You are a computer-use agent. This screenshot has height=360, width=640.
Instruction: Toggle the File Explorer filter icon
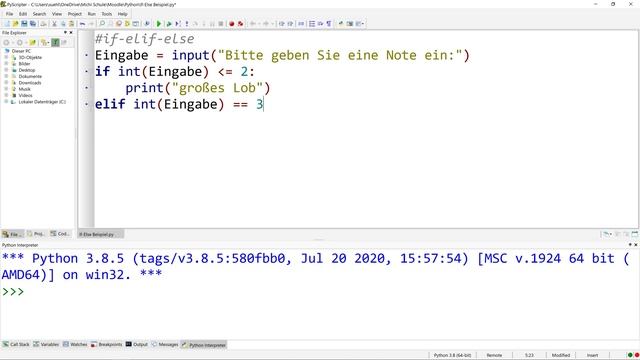(x=56, y=42)
